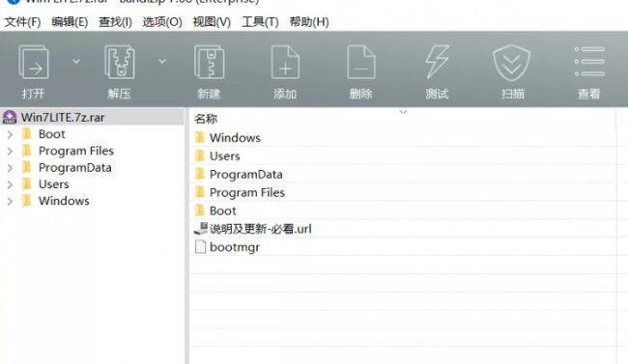Select Program Files folder in tree
This screenshot has height=364, width=628.
coord(76,151)
